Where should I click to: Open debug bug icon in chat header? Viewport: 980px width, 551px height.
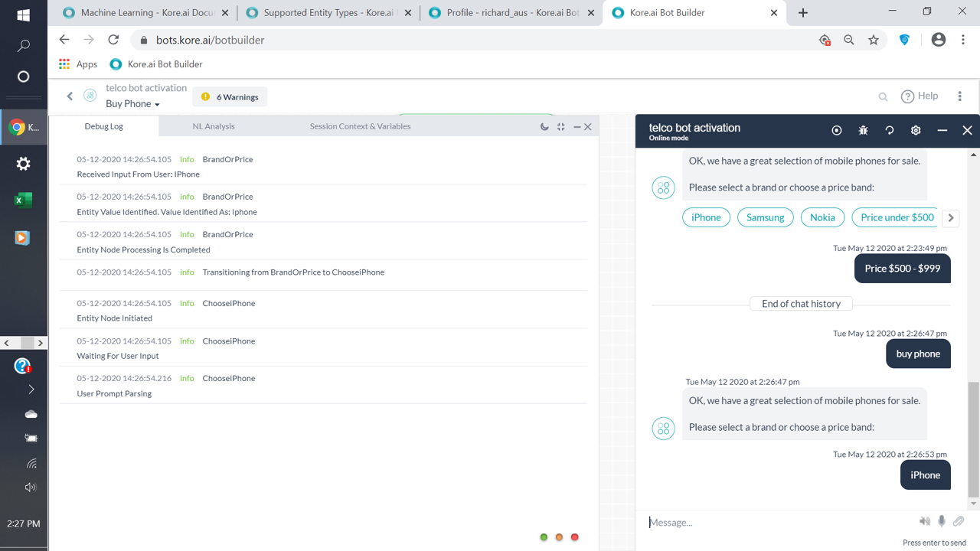click(863, 131)
